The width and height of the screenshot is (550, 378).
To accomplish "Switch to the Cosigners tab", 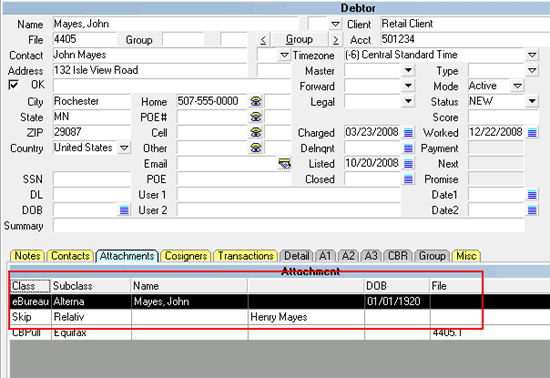I will 186,256.
